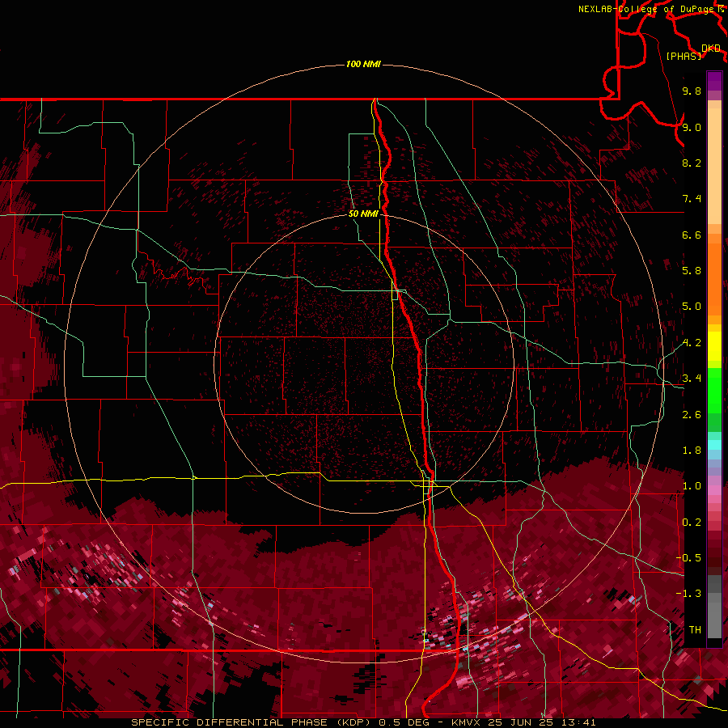Click the TH threshold label on scale
Viewport: 728px width, 728px height.
[695, 629]
